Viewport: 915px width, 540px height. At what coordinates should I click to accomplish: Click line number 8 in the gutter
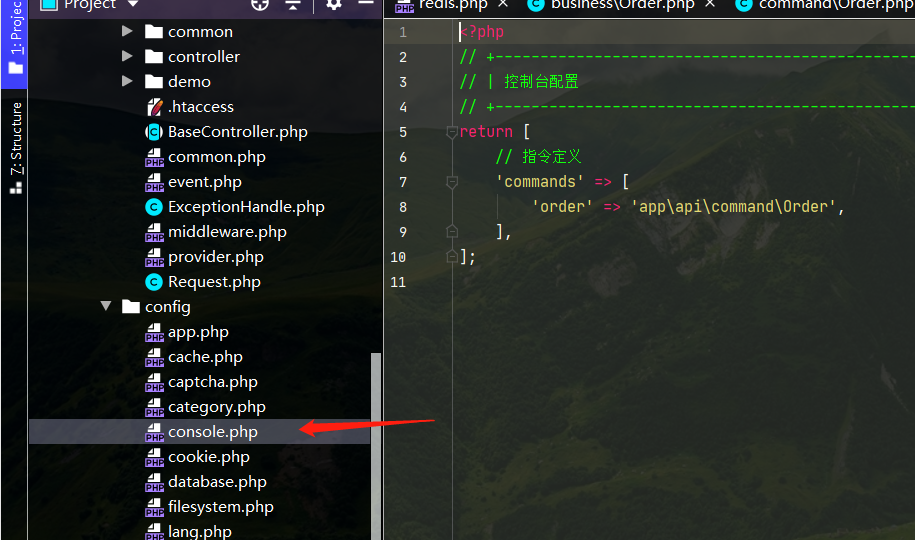coord(403,207)
